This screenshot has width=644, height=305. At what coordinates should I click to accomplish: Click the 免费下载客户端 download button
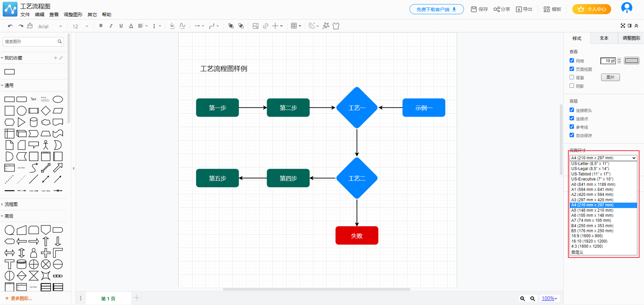point(436,9)
